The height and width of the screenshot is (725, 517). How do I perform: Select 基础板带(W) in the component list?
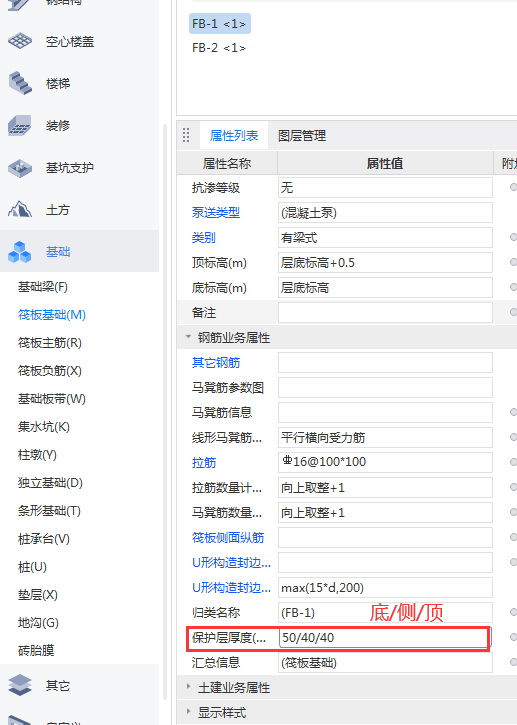(x=51, y=399)
